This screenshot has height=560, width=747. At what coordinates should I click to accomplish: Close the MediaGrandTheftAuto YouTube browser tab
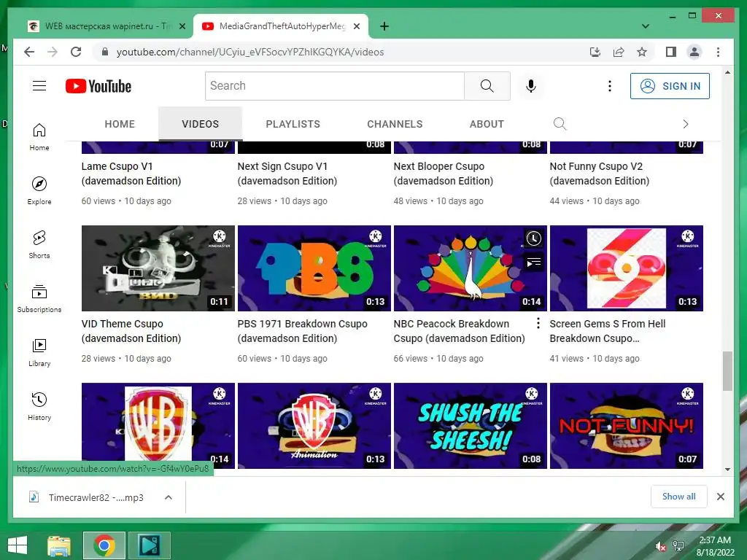click(x=356, y=26)
